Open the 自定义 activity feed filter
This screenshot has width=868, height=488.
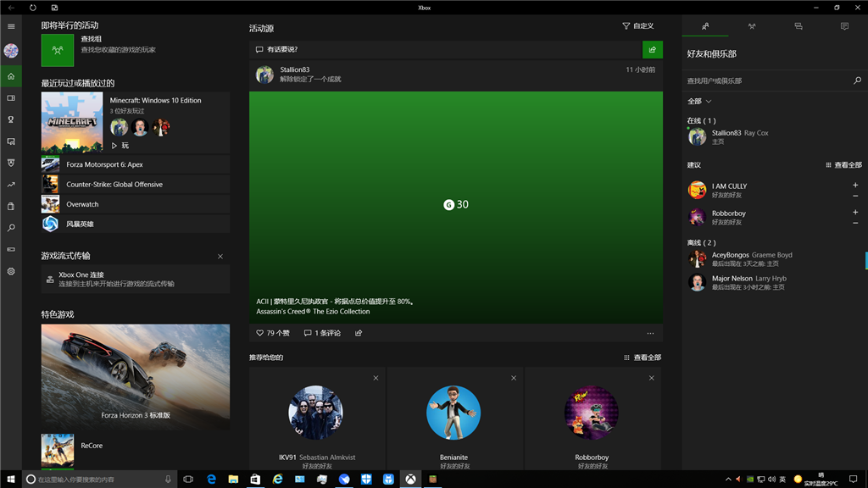point(638,26)
